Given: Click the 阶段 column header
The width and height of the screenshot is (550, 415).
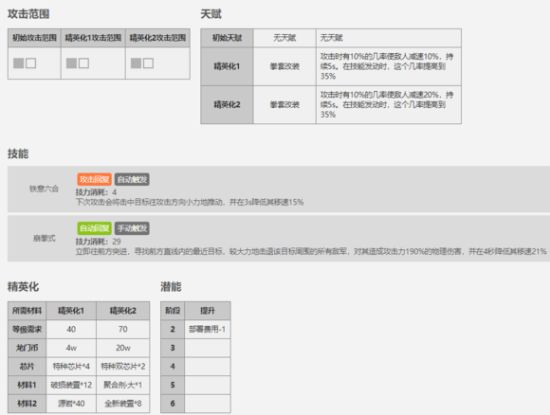Looking at the screenshot, I should tap(173, 310).
